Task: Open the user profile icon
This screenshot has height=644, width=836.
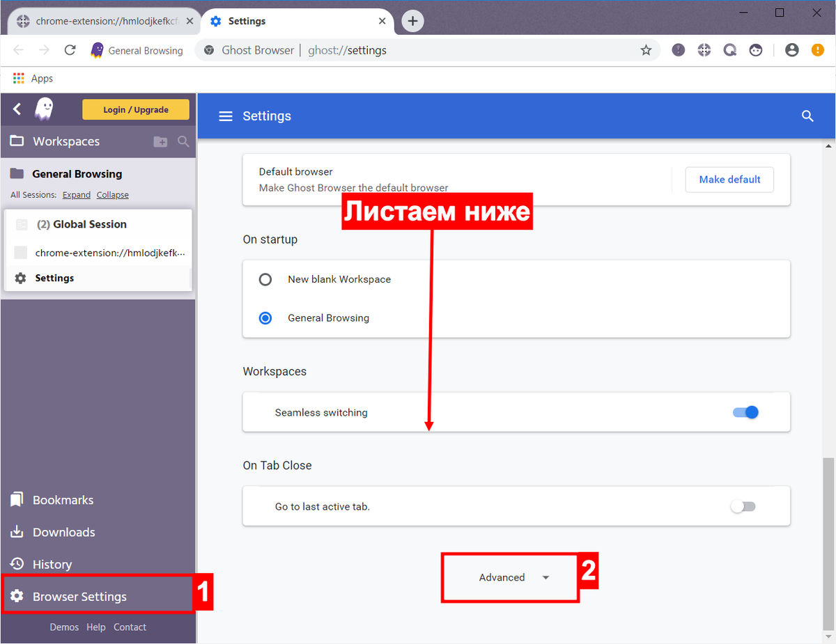Action: [791, 50]
